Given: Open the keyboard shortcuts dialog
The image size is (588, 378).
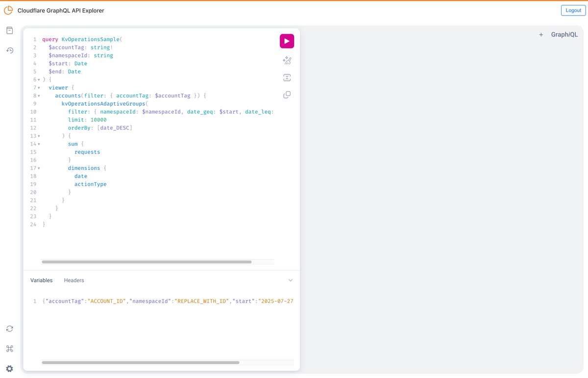Looking at the screenshot, I should point(10,349).
